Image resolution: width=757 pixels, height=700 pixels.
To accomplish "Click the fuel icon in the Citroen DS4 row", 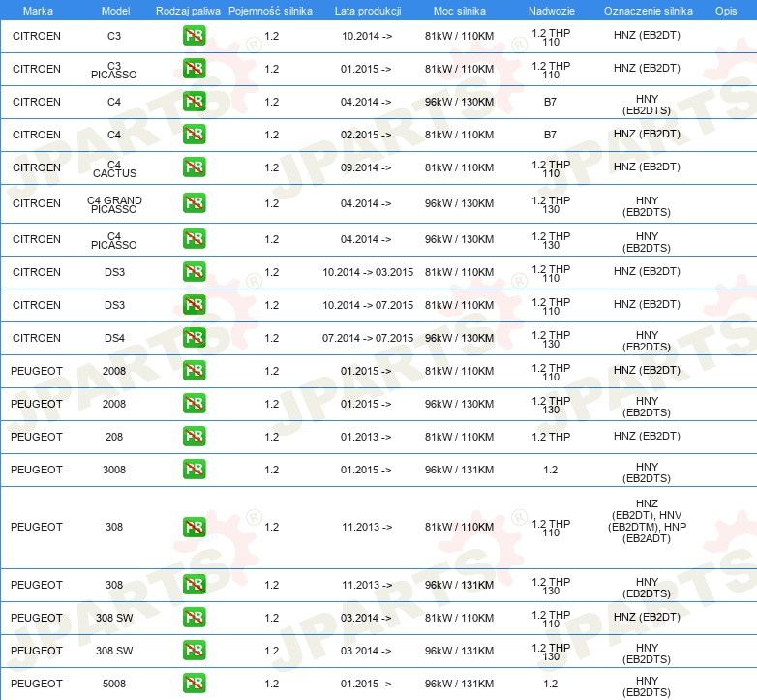I will pos(194,338).
